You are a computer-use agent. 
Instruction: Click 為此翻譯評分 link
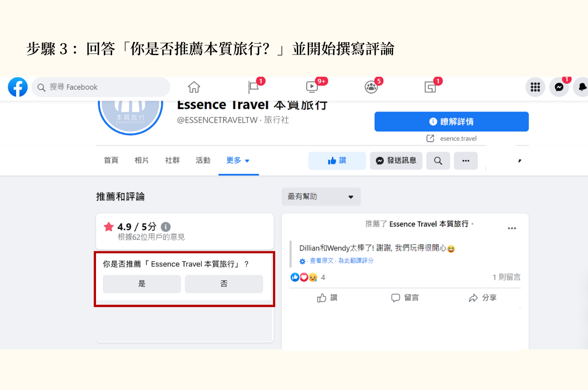[x=356, y=261]
